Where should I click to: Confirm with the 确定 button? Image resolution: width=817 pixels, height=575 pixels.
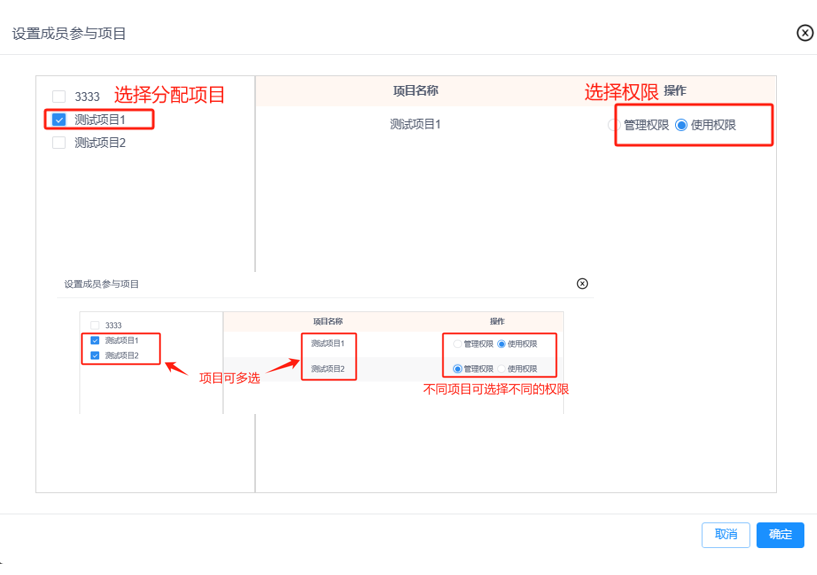[x=780, y=535]
